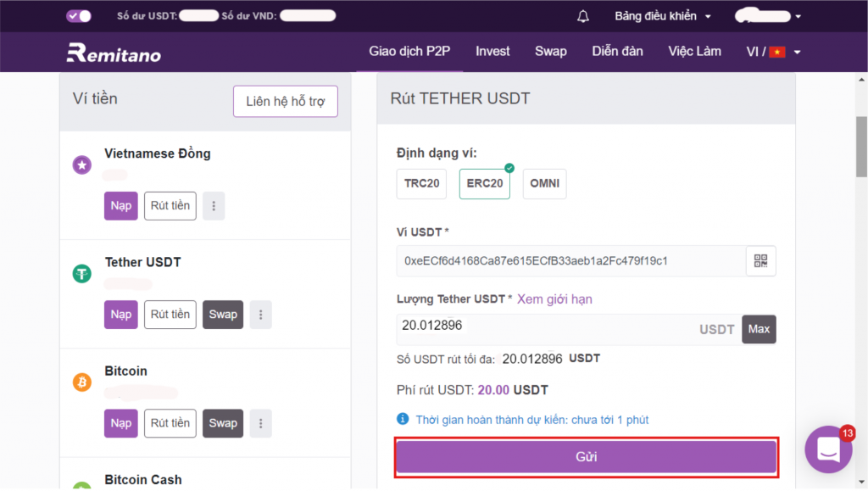Click the Vietnamese Đồng star icon
Image resolution: width=868 pixels, height=491 pixels.
coord(82,165)
